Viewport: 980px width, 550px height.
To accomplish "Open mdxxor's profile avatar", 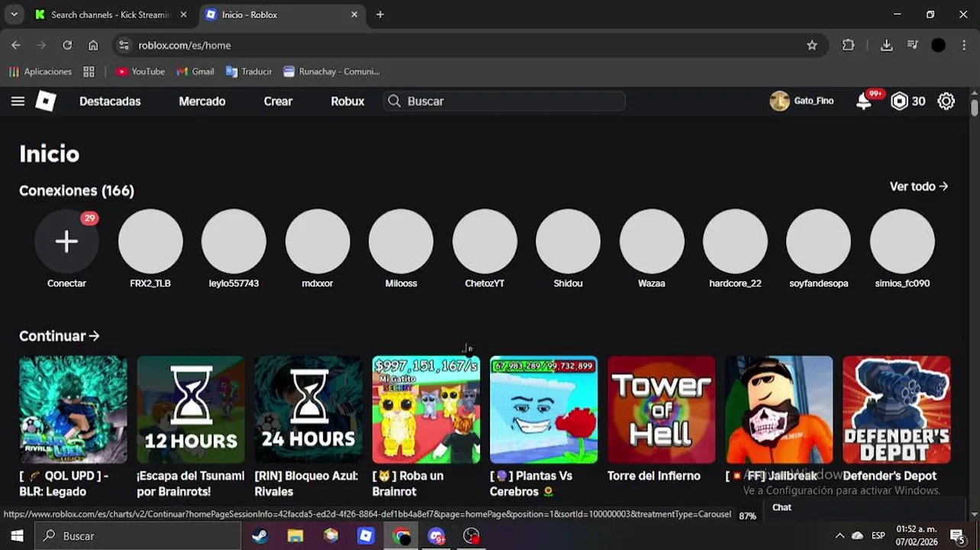I will [318, 241].
